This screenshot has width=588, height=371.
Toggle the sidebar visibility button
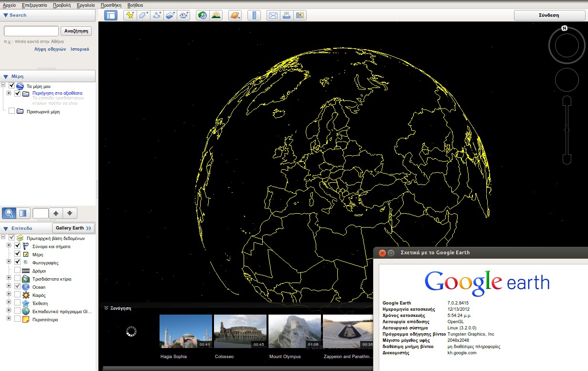coord(111,15)
